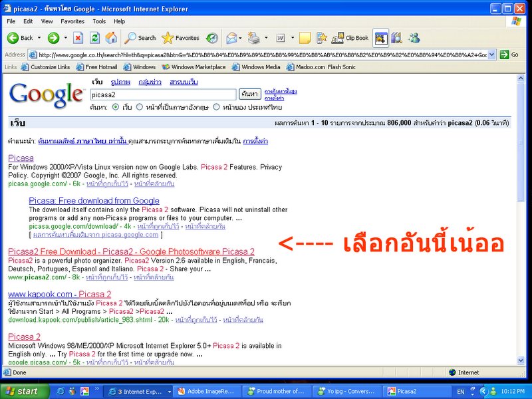This screenshot has height=399, width=532.
Task: Expand the Forward button history dropdown
Action: (x=65, y=38)
